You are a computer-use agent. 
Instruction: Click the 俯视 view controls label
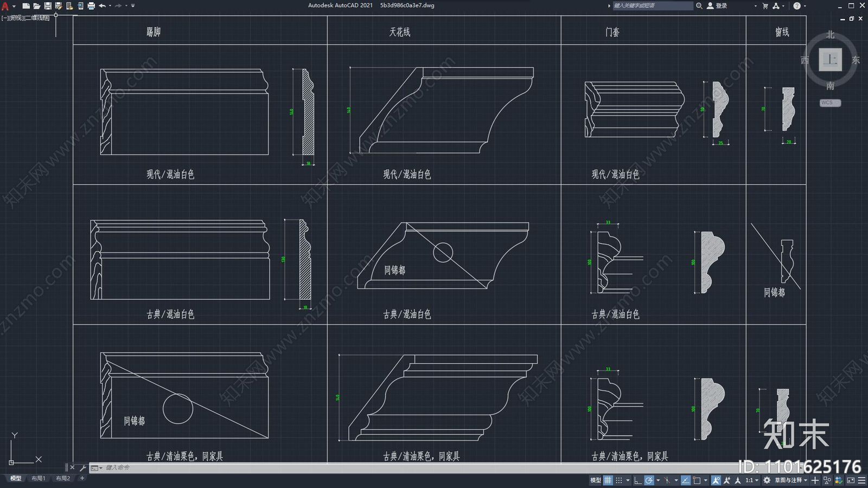point(16,18)
